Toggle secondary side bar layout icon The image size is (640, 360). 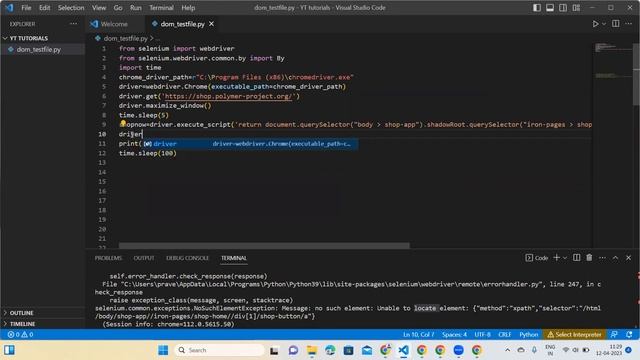563,8
